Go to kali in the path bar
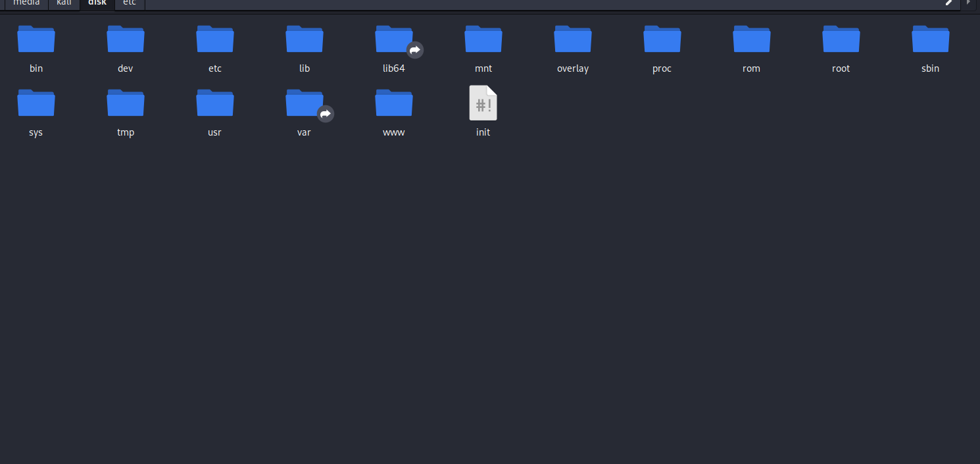The height and width of the screenshot is (464, 980). tap(64, 4)
